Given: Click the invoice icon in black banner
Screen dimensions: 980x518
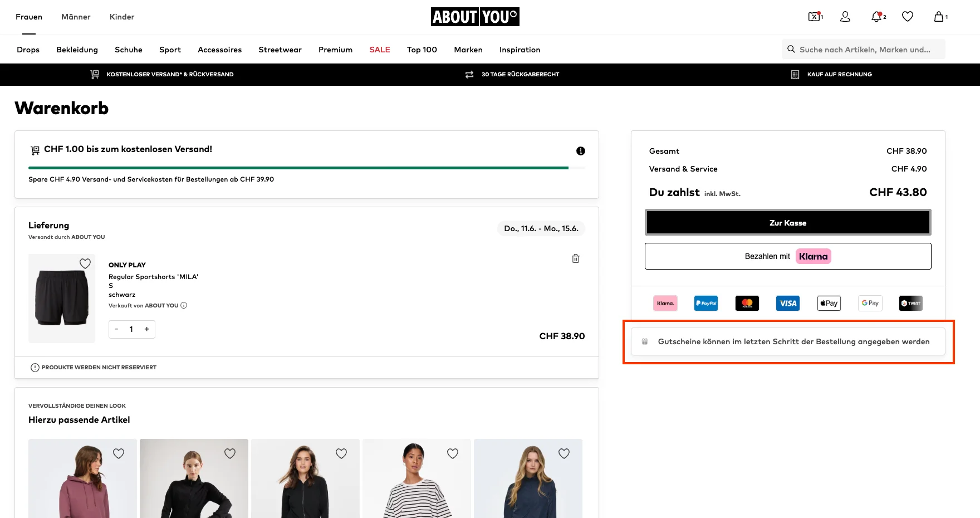Looking at the screenshot, I should (795, 74).
